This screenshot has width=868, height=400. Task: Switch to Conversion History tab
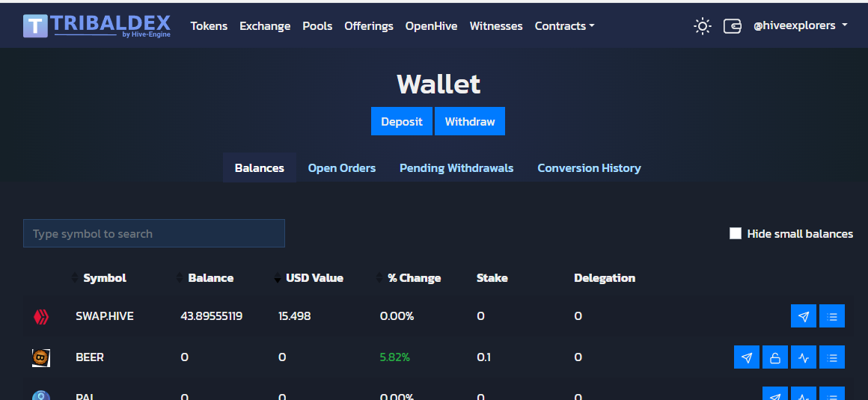point(589,167)
